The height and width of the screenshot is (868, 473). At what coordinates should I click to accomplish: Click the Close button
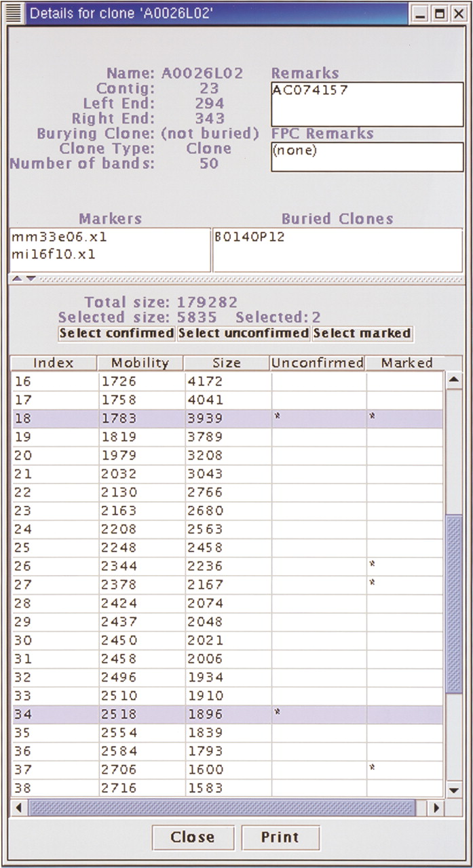point(193,837)
